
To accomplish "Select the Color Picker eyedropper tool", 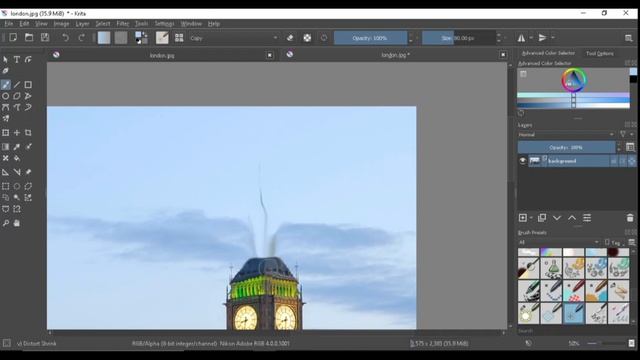I will [x=17, y=147].
